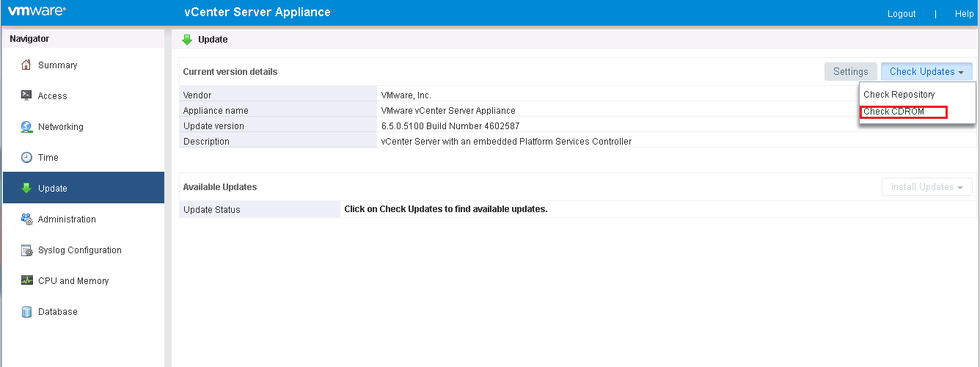The width and height of the screenshot is (980, 367).
Task: Click the Current version details heading
Action: pos(230,72)
